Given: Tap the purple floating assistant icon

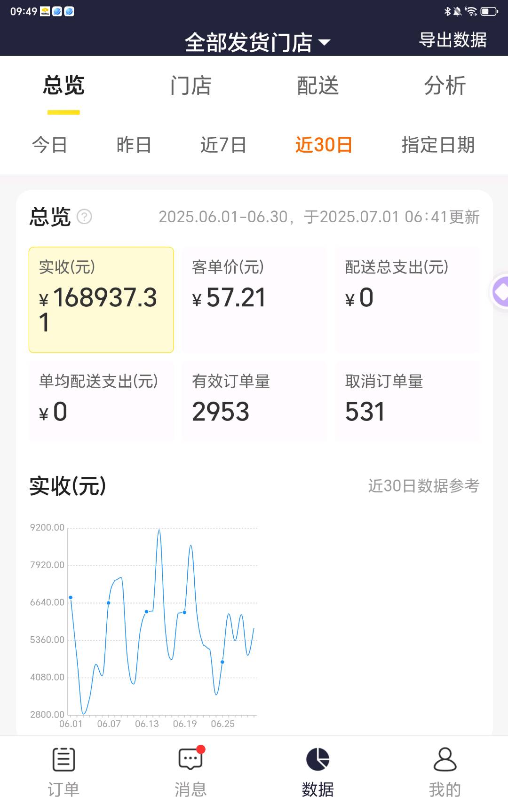Looking at the screenshot, I should pyautogui.click(x=500, y=292).
